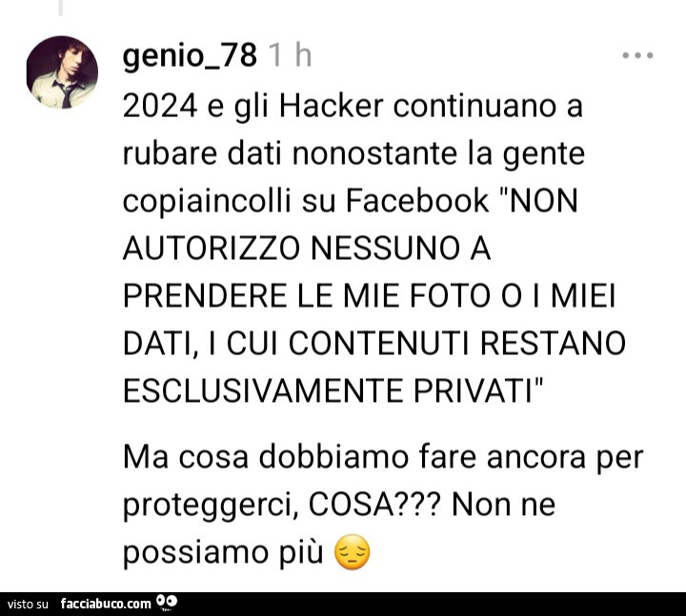Click the word "proteggerci" in the post
The image size is (686, 616).
[x=210, y=507]
